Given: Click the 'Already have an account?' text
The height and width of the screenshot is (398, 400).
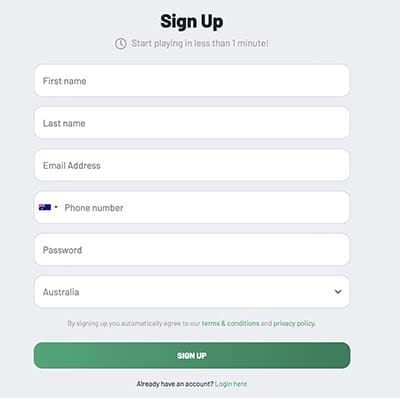Looking at the screenshot, I should click(x=175, y=384).
